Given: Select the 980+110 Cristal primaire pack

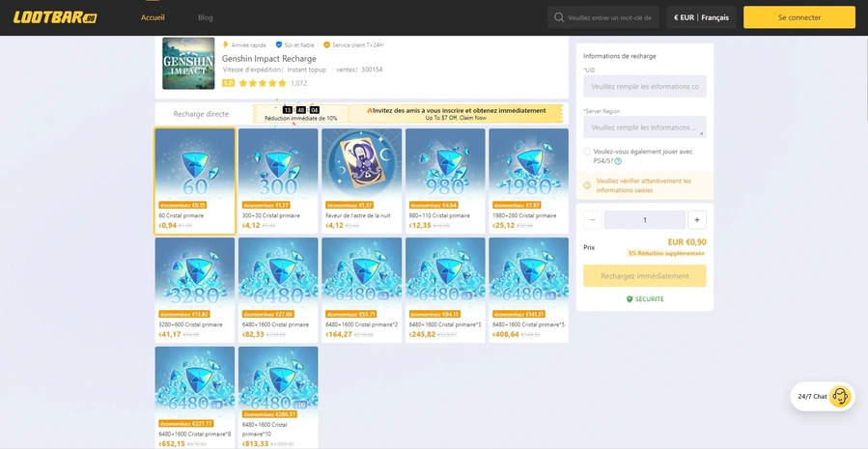Looking at the screenshot, I should pos(445,181).
